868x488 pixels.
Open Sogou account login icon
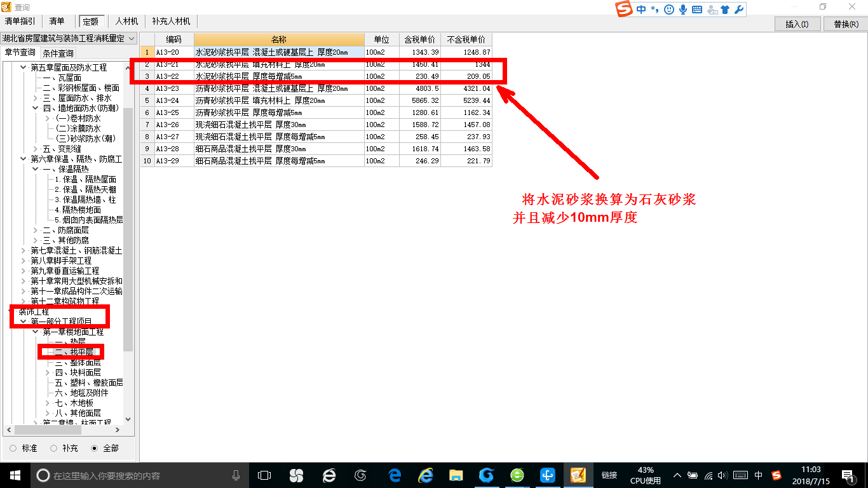712,10
